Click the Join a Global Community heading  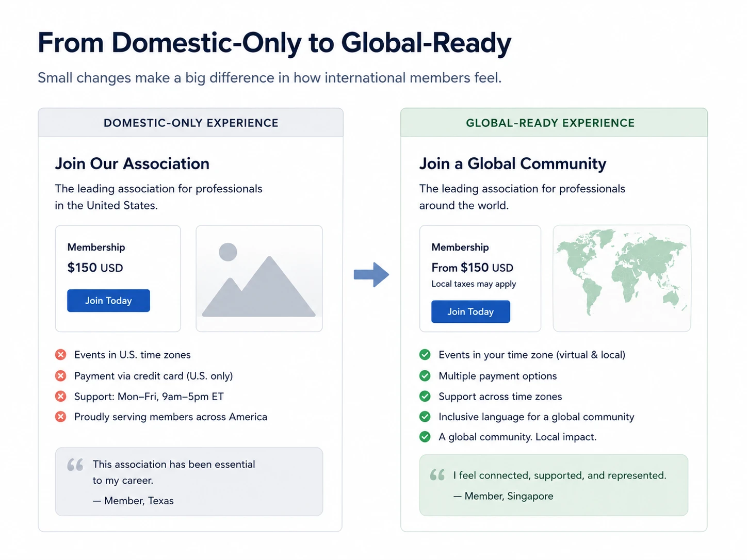(x=513, y=163)
